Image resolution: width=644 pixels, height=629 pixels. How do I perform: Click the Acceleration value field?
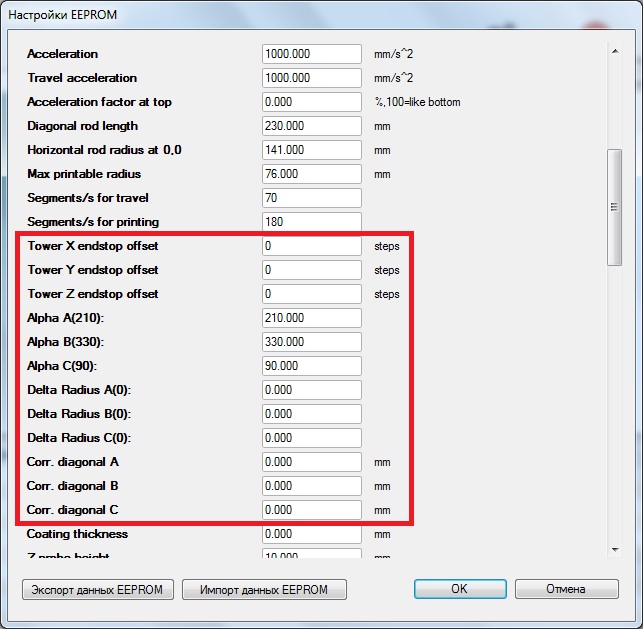312,54
